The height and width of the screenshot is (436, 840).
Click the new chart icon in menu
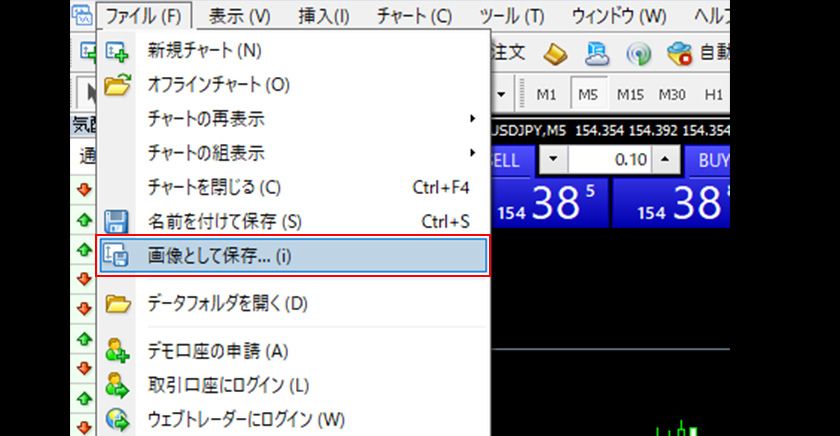click(x=117, y=51)
